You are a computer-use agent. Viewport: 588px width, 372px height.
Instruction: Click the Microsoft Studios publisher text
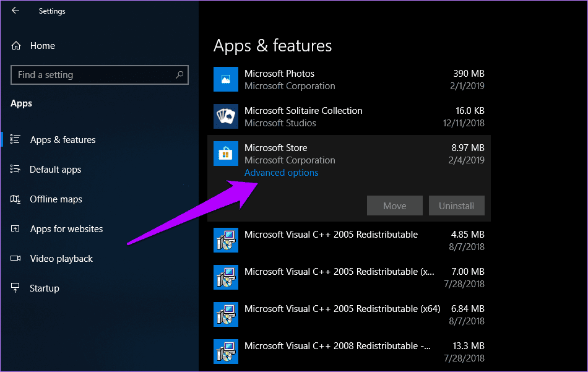[x=280, y=123]
